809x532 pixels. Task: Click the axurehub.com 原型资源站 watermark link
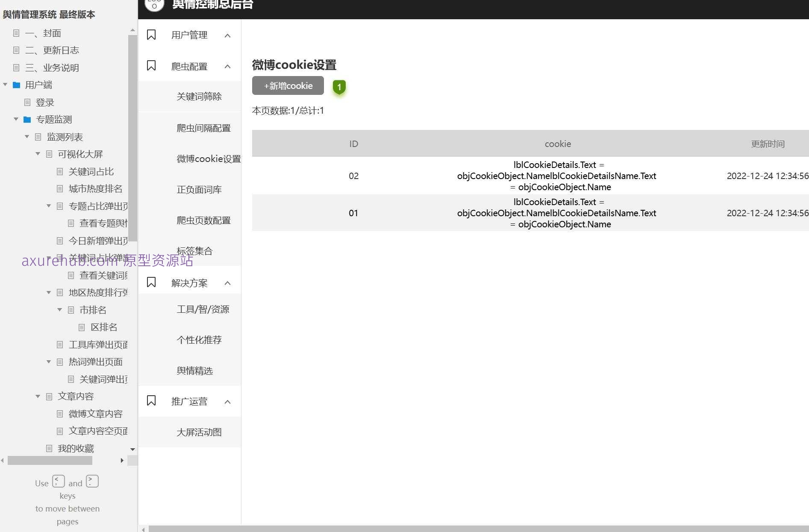[107, 261]
